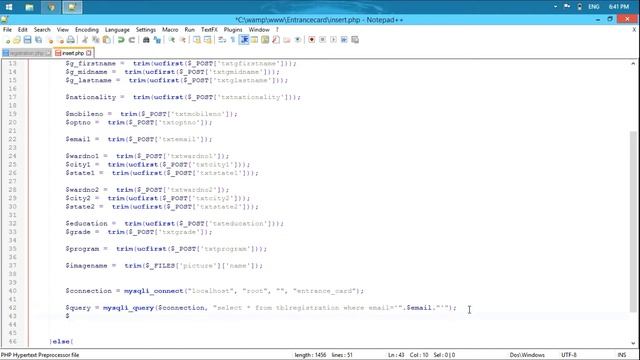Click the Paste toolbar icon
This screenshot has width=640, height=360.
pyautogui.click(x=107, y=40)
